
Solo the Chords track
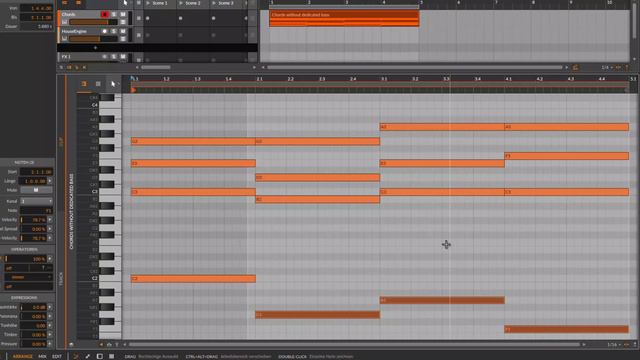[x=114, y=14]
